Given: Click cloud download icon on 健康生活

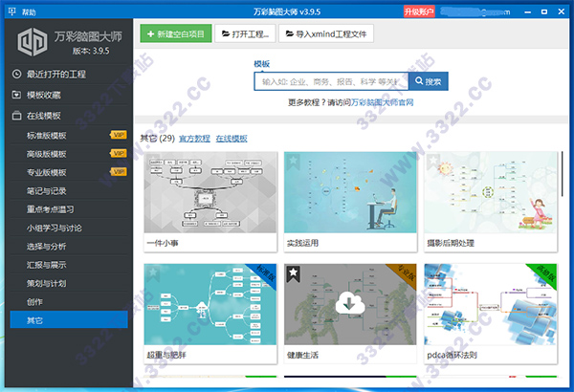Looking at the screenshot, I should [350, 302].
